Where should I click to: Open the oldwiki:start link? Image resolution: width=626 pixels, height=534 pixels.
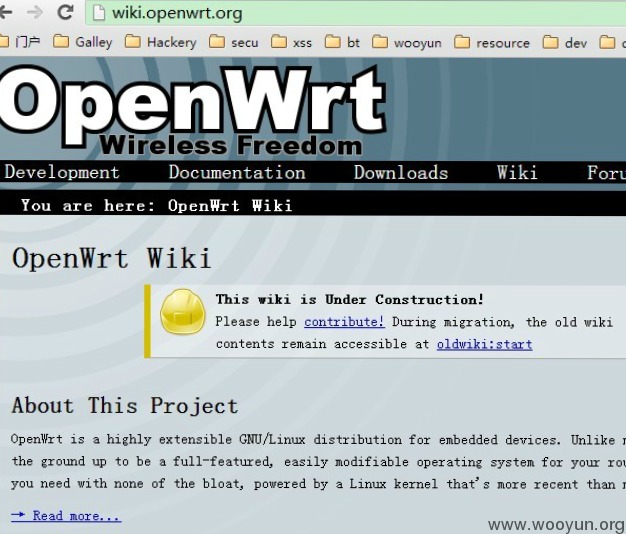tap(484, 344)
